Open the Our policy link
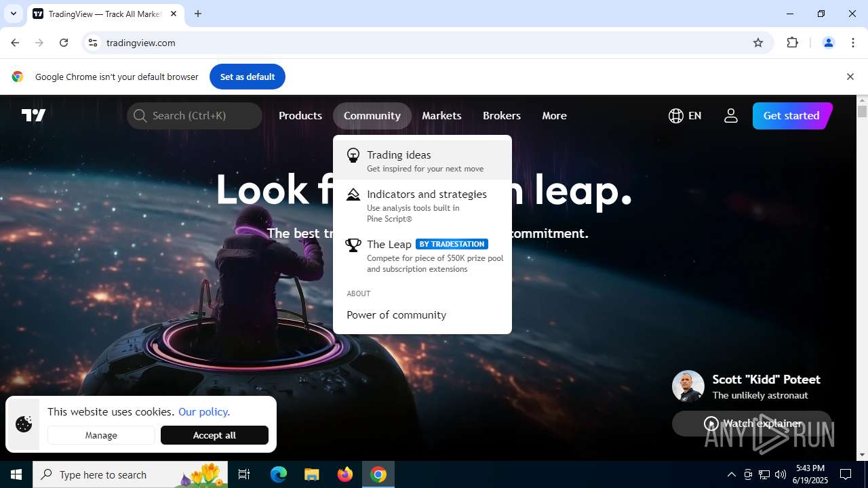Screen dimensions: 868x488 [x=204, y=411]
